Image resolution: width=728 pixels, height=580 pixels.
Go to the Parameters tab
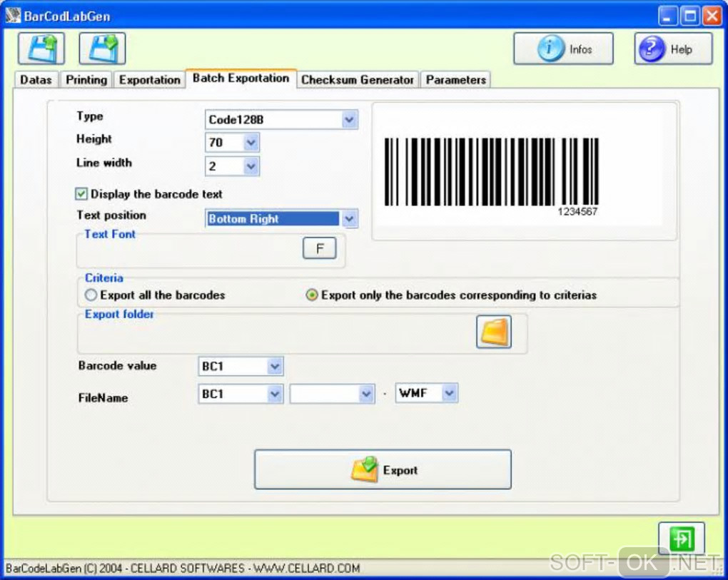click(456, 80)
